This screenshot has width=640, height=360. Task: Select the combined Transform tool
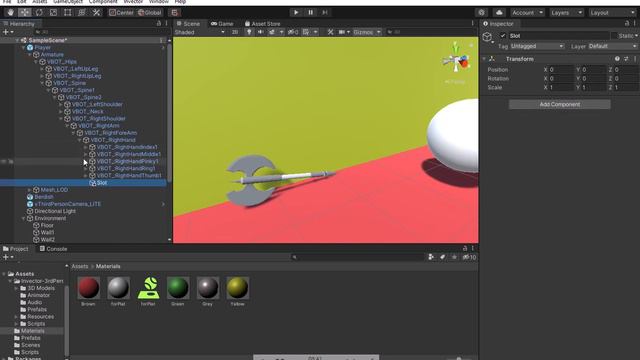coord(82,13)
